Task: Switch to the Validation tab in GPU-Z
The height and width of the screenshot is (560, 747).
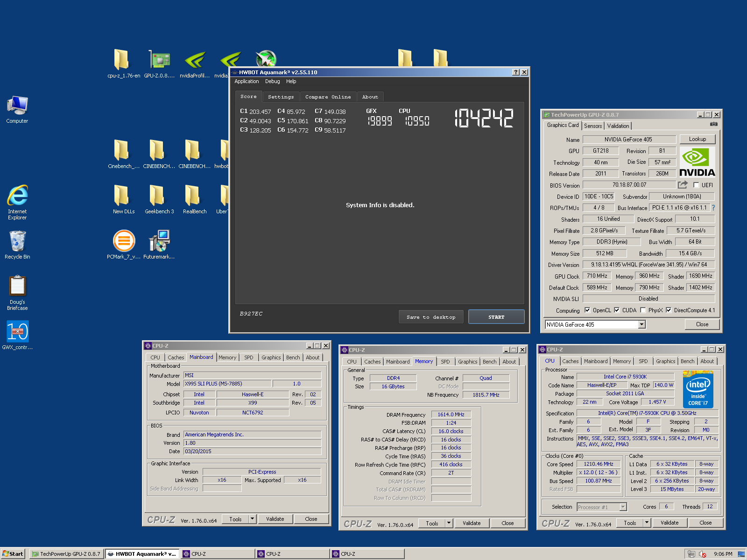Action: click(x=618, y=126)
